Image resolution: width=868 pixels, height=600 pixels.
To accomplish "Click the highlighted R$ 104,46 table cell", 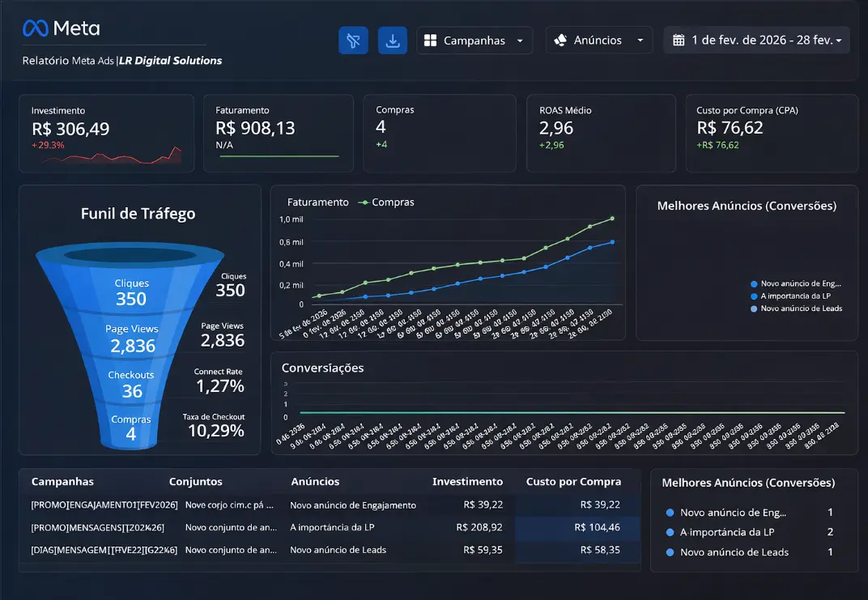I will click(578, 527).
